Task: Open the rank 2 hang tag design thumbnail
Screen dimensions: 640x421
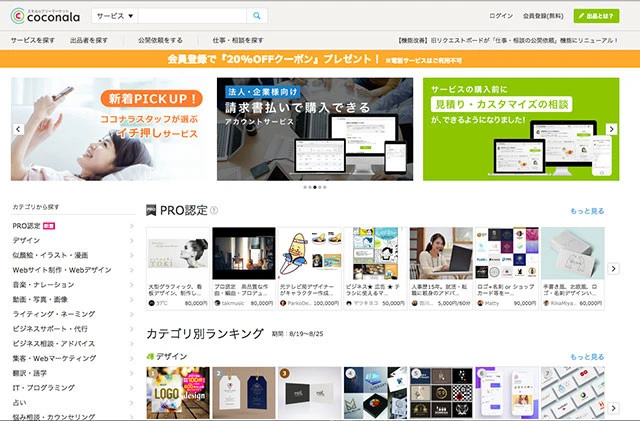Action: (244, 392)
